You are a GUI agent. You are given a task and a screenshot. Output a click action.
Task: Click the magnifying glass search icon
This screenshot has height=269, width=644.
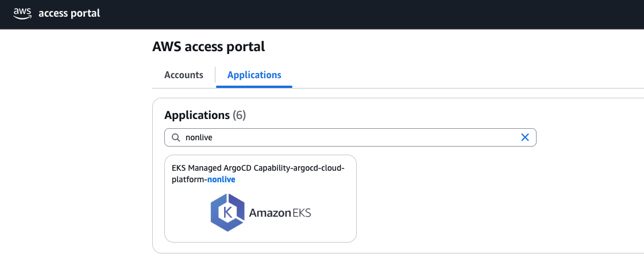[176, 137]
